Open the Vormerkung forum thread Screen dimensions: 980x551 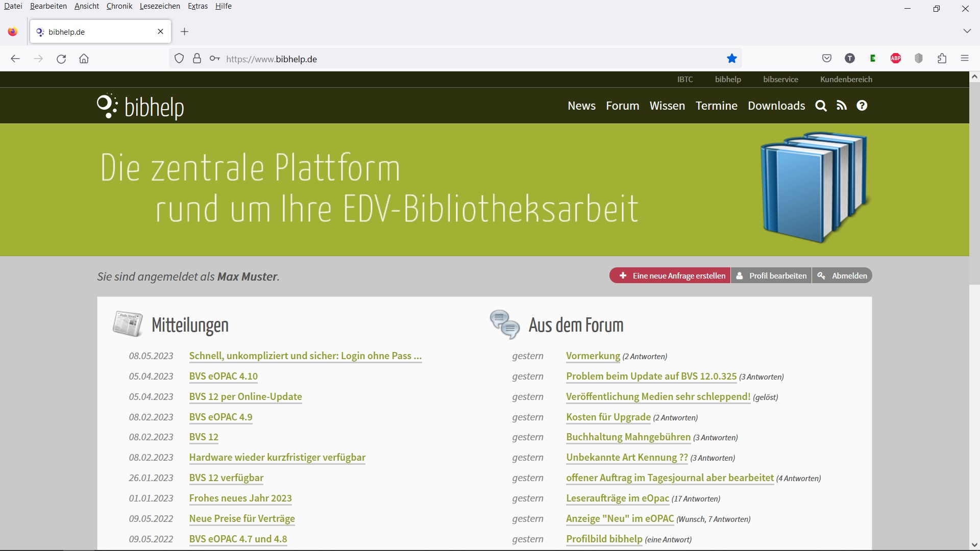(x=593, y=356)
